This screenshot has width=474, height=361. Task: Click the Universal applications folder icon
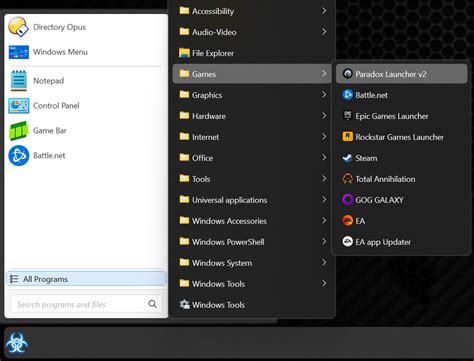(184, 199)
